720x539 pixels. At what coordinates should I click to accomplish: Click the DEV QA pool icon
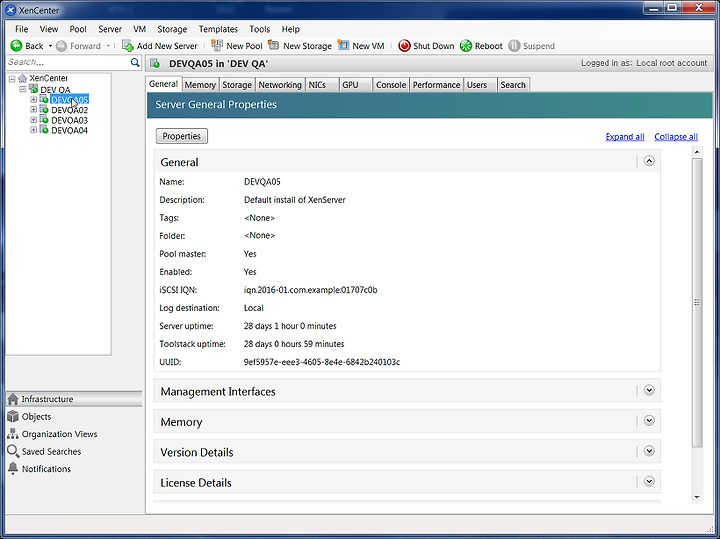34,89
